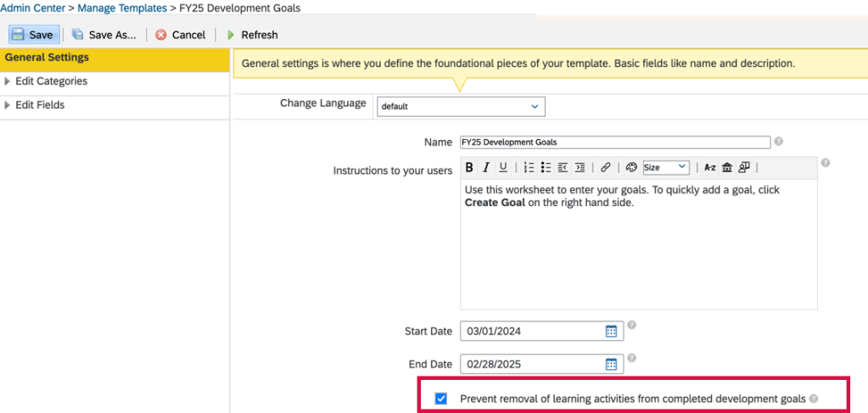868x413 pixels.
Task: Click the spell check A-Z icon
Action: (710, 167)
